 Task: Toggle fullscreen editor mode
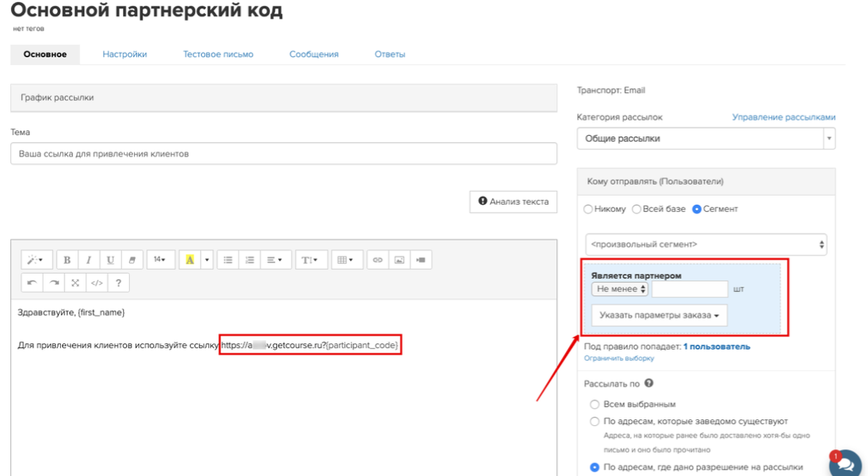click(x=75, y=282)
